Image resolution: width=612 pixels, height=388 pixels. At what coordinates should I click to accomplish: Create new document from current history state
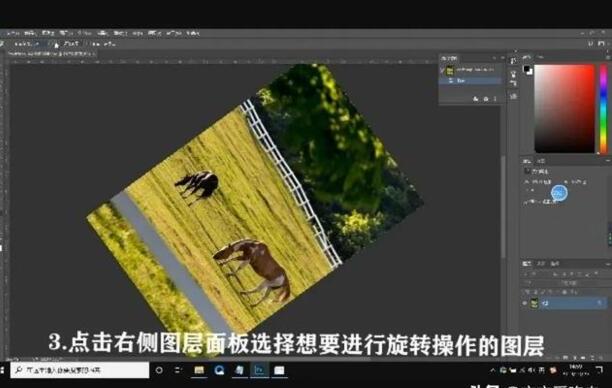point(475,99)
